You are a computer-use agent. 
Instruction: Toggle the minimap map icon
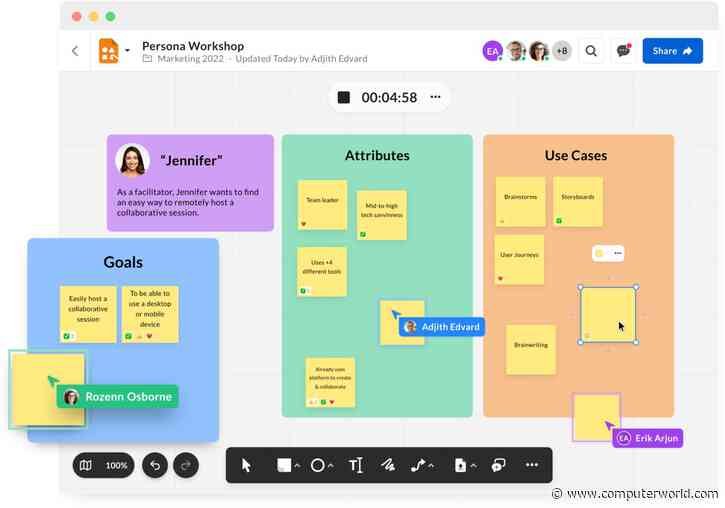(86, 465)
